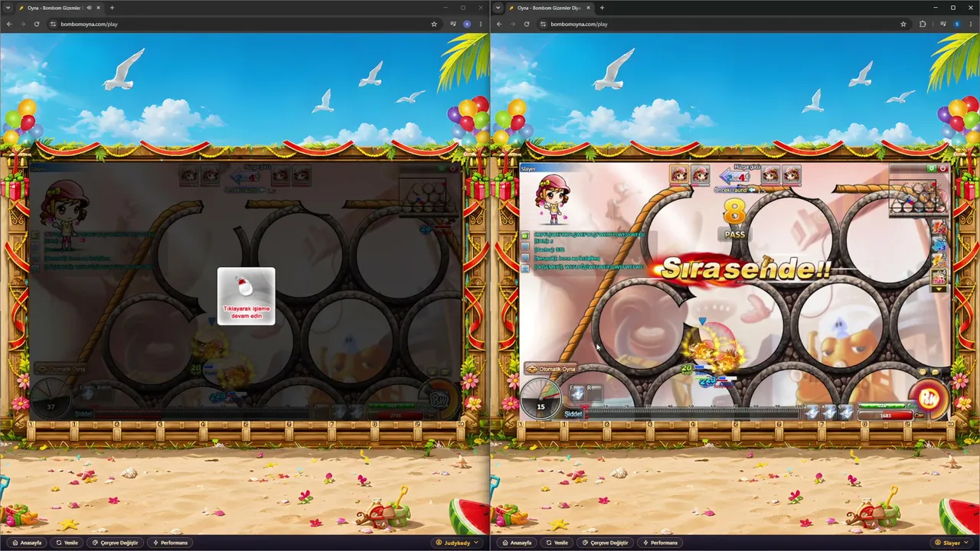Screen dimensions: 980x551
Task: Close the Oyna tab in right browser
Action: pyautogui.click(x=588, y=8)
